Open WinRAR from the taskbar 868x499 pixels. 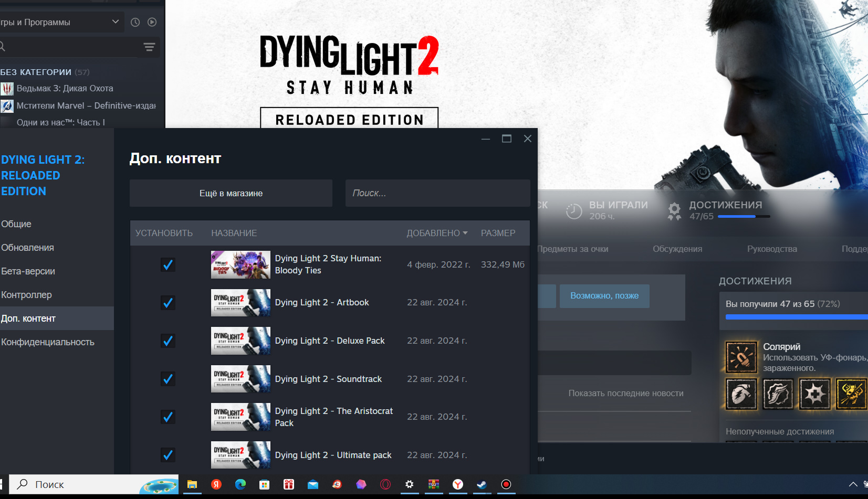coord(434,484)
